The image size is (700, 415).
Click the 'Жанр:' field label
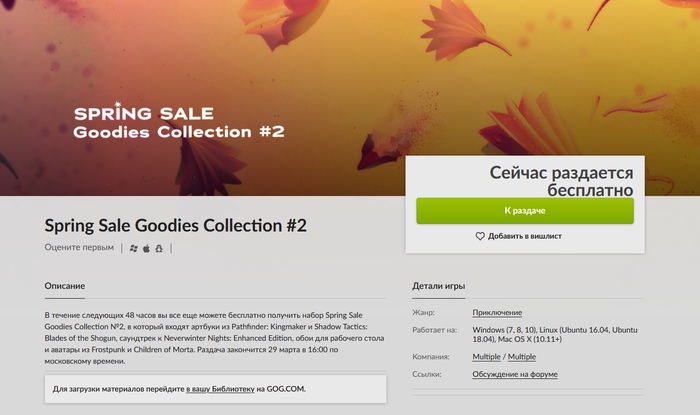click(x=425, y=313)
